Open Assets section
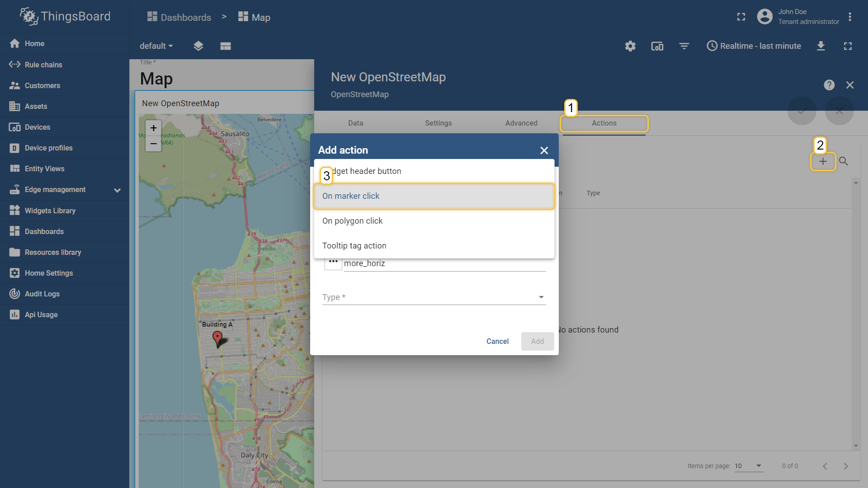The image size is (868, 488). [64, 106]
